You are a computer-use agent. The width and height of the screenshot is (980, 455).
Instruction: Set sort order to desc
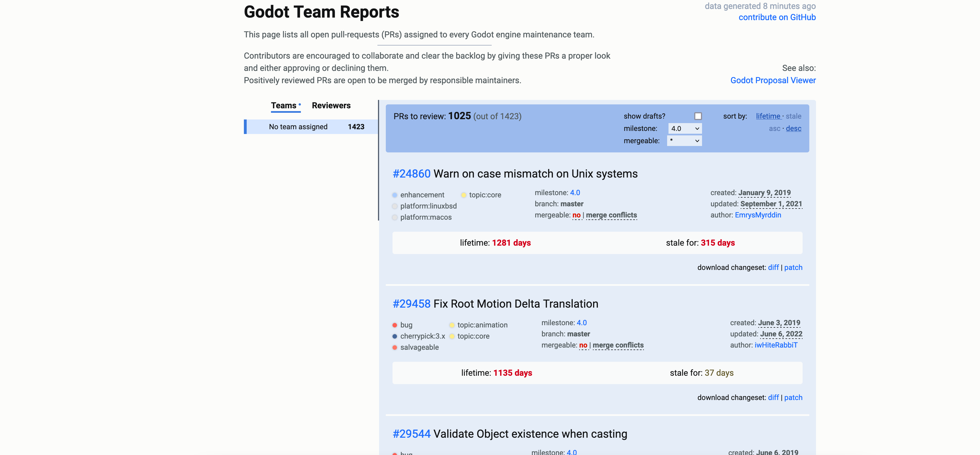point(794,128)
